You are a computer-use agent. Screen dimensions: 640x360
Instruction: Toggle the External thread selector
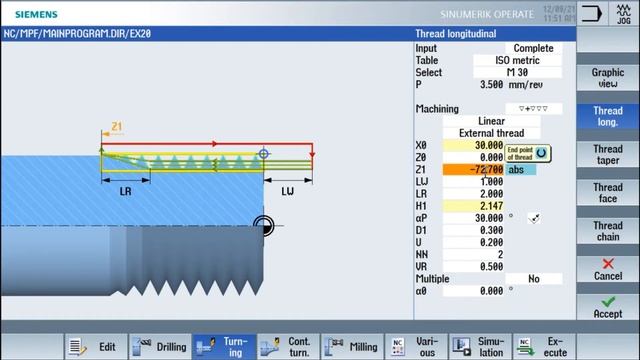[x=491, y=133]
